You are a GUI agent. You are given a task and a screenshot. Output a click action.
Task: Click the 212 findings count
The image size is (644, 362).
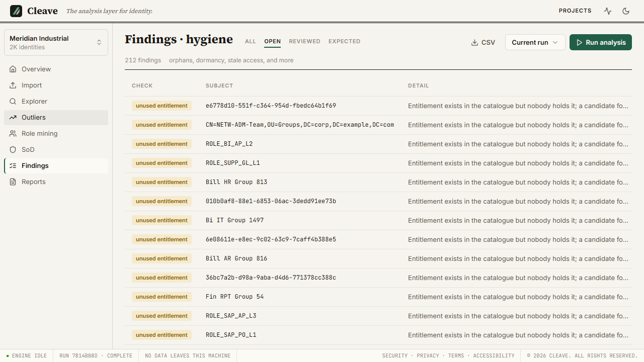click(143, 60)
